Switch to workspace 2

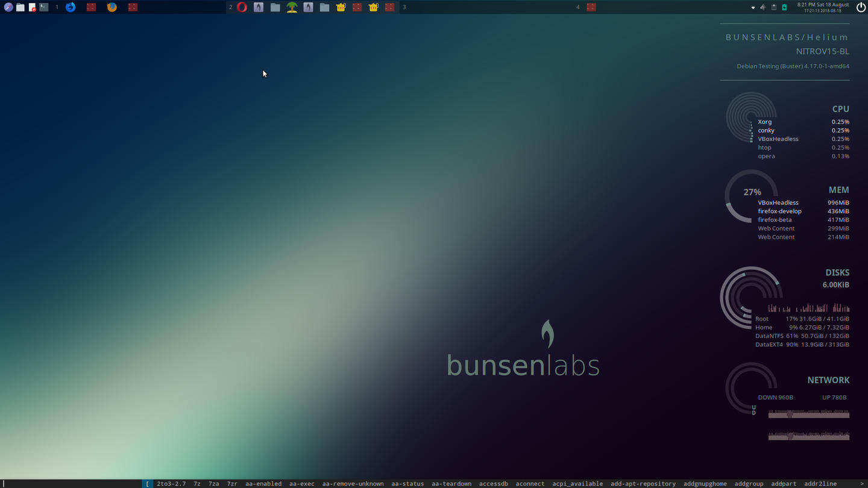230,7
